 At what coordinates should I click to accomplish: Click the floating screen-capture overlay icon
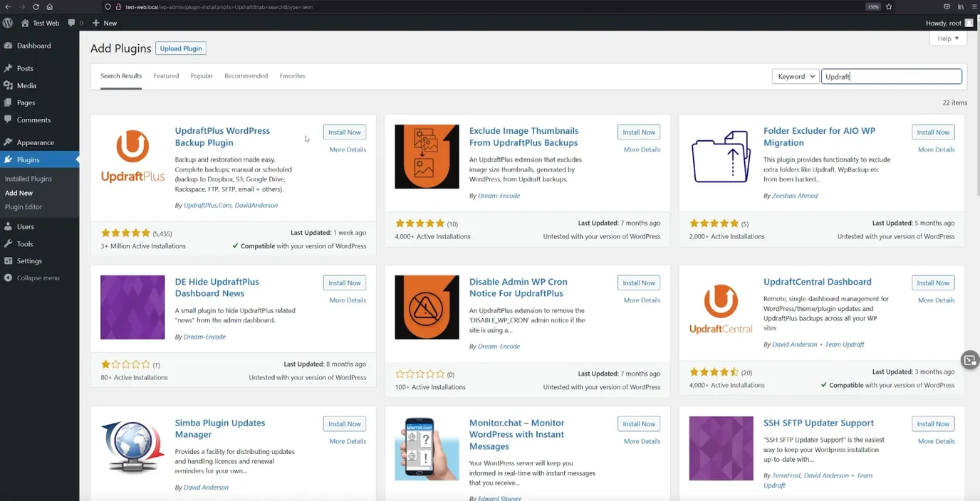click(970, 360)
